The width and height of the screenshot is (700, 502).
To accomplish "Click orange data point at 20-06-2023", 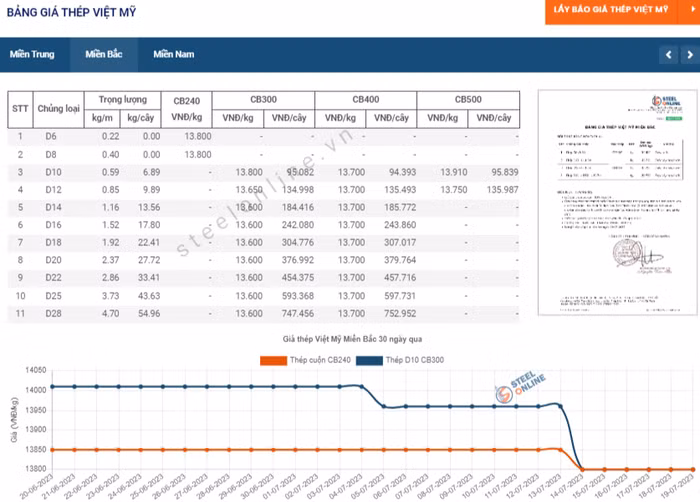I will click(x=52, y=450).
